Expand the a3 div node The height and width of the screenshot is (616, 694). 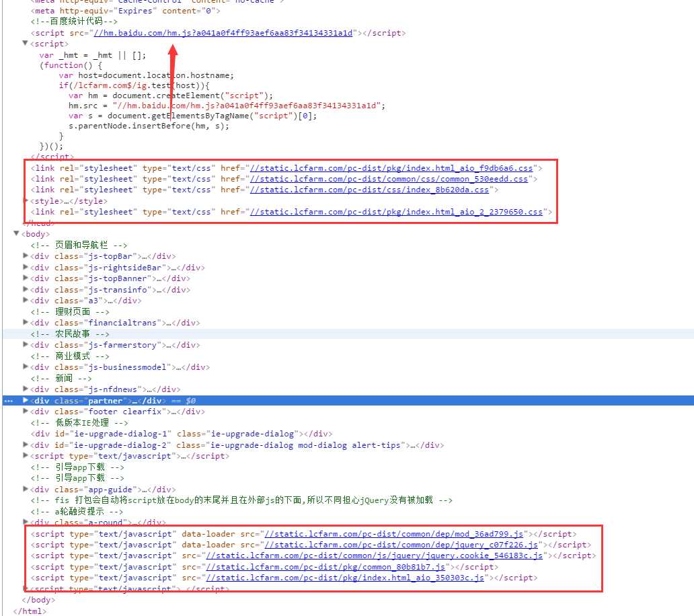(x=26, y=300)
